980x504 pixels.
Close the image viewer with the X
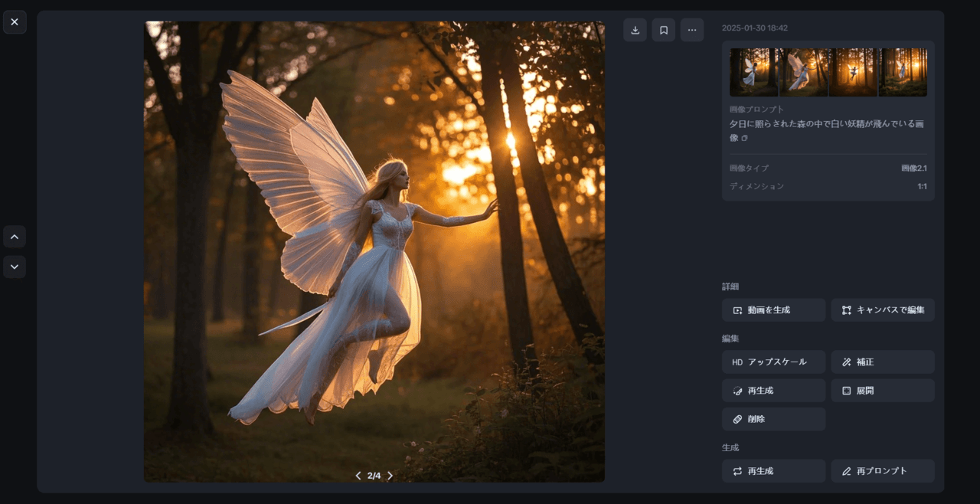[15, 22]
